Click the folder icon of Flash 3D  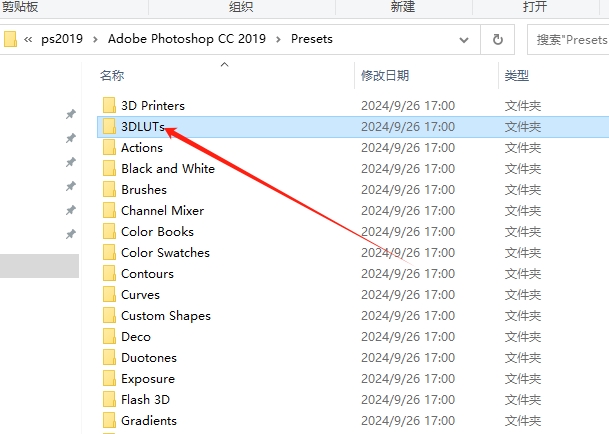click(x=109, y=399)
